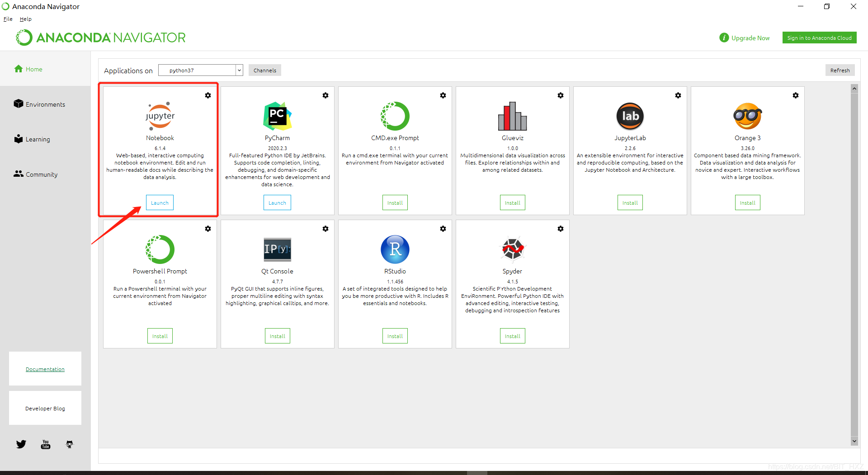868x475 pixels.
Task: Click the RStudio R logo
Action: tap(395, 249)
